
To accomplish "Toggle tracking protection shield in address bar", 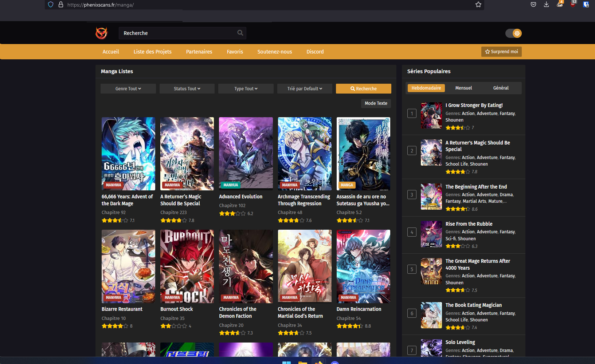I will tap(50, 4).
